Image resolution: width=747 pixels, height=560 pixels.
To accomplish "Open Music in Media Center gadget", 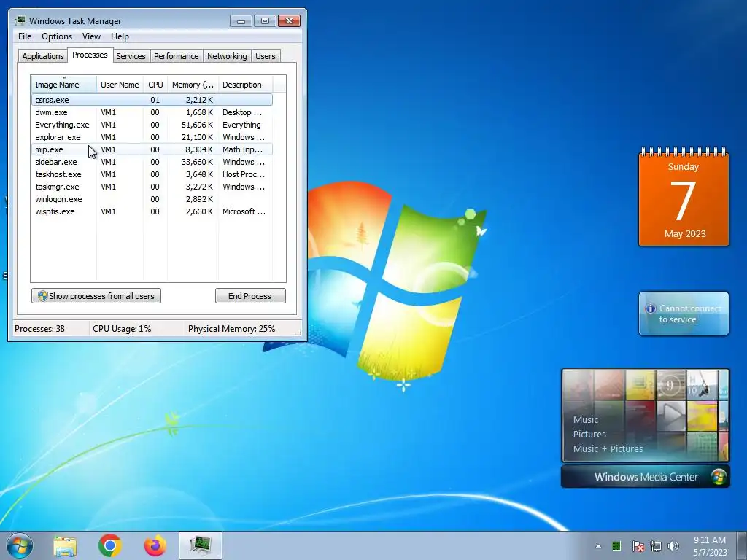I will (586, 419).
